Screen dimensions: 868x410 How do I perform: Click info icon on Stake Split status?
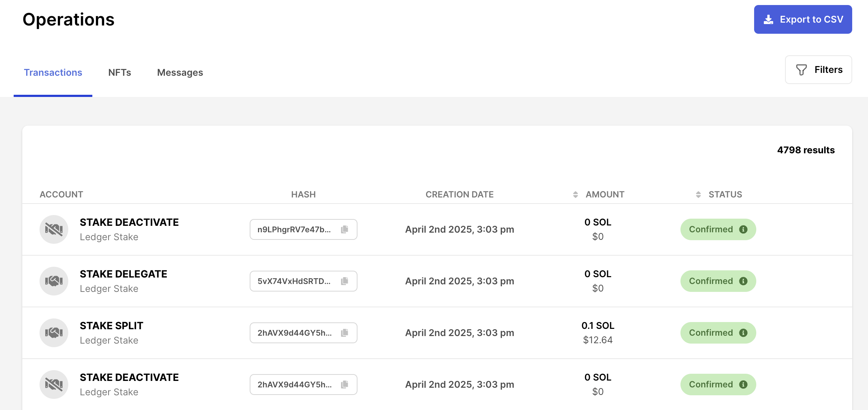pos(743,333)
